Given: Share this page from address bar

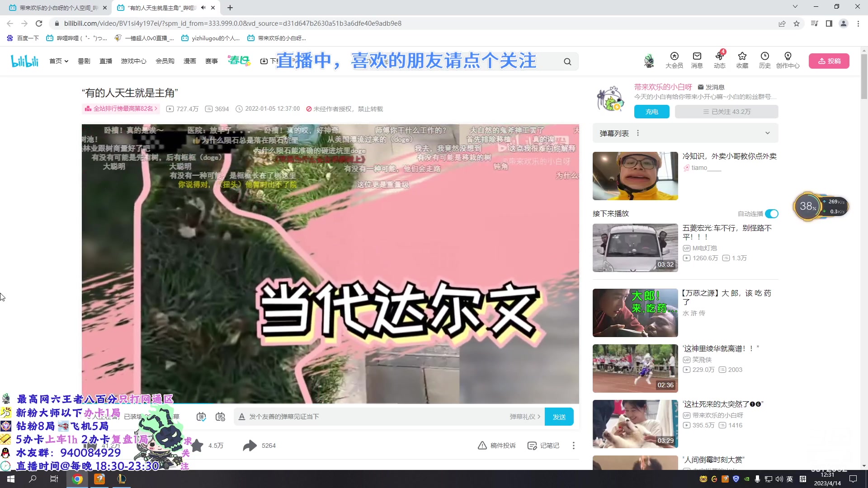Looking at the screenshot, I should click(x=782, y=23).
